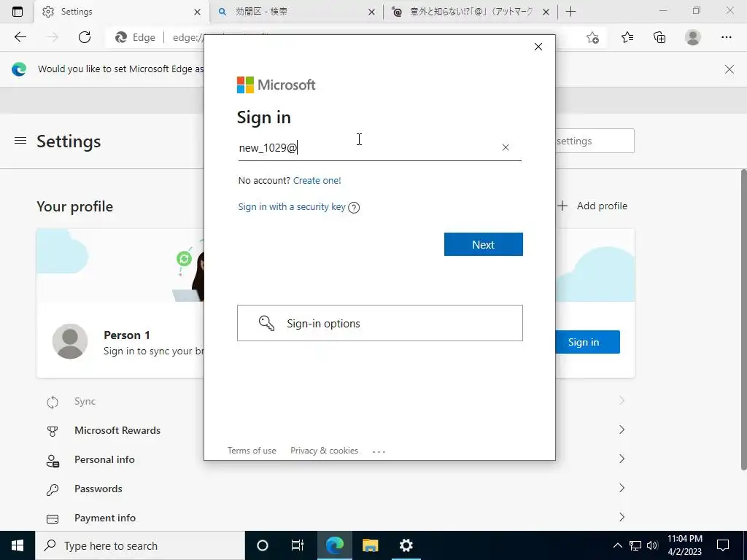The height and width of the screenshot is (560, 747).
Task: Click Add profile
Action: [592, 206]
